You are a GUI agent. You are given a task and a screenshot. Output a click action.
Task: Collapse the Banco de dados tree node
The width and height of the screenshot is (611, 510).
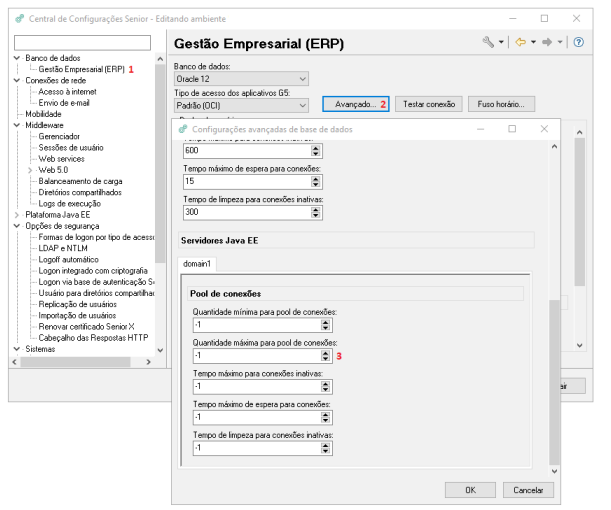click(x=17, y=58)
